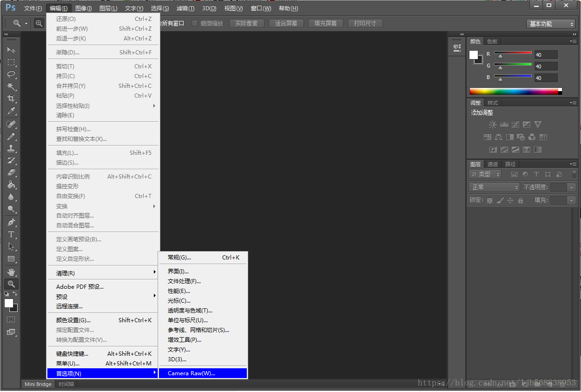Click the 适合屏幕 button
This screenshot has height=392, width=581.
(x=286, y=23)
